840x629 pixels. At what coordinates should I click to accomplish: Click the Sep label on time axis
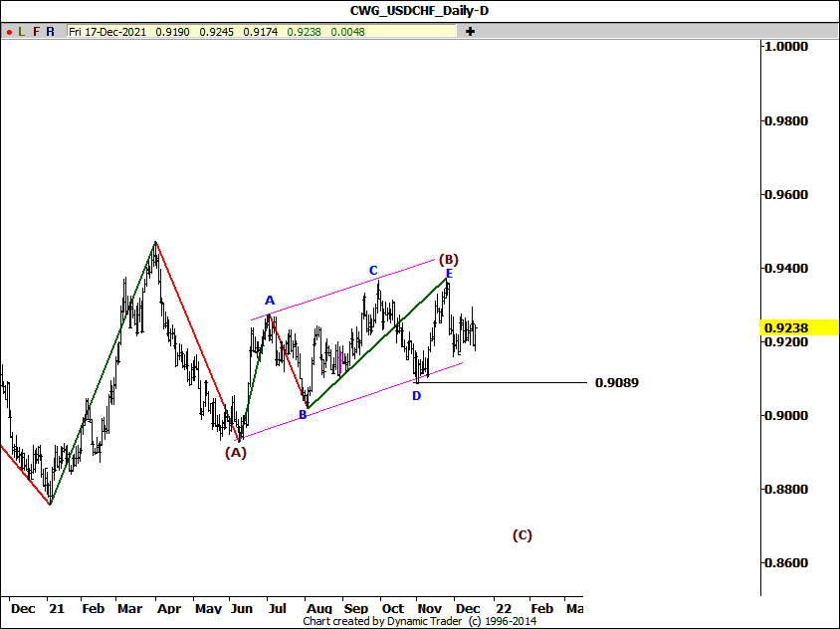pyautogui.click(x=356, y=609)
